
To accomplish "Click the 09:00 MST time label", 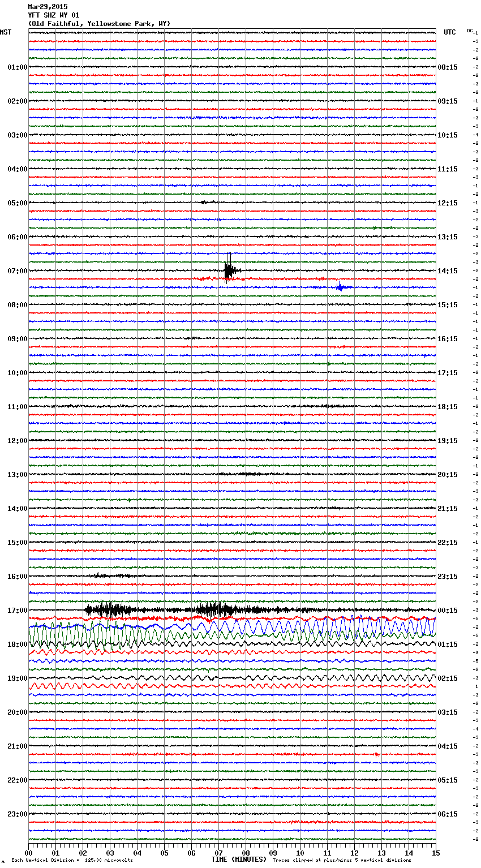I will [x=18, y=339].
